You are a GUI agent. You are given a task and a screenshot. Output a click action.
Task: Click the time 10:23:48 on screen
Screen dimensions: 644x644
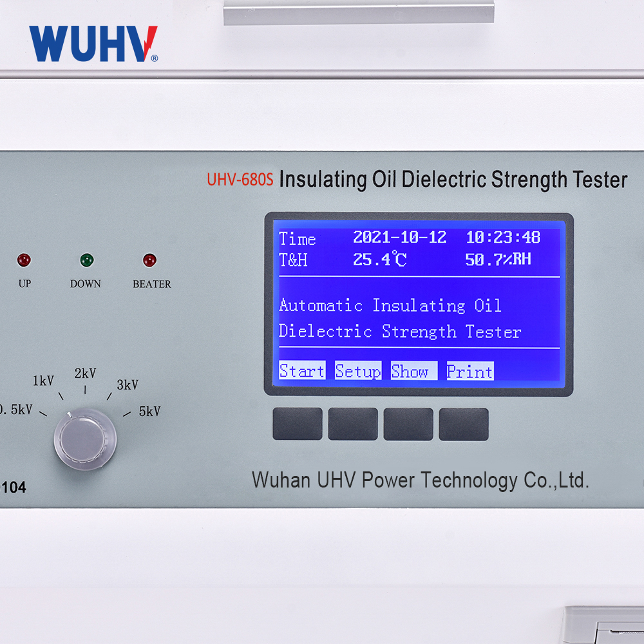(503, 237)
